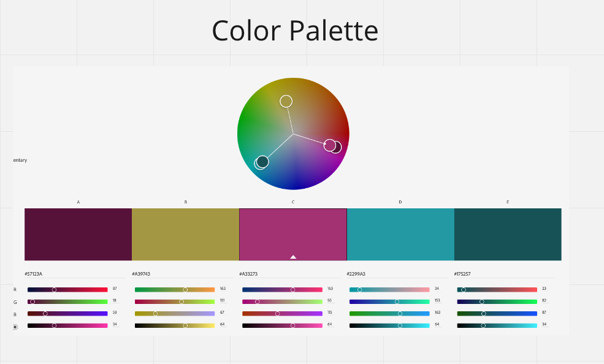
Task: Click the brightness sun icon beside the sliders
Action: pyautogui.click(x=15, y=327)
